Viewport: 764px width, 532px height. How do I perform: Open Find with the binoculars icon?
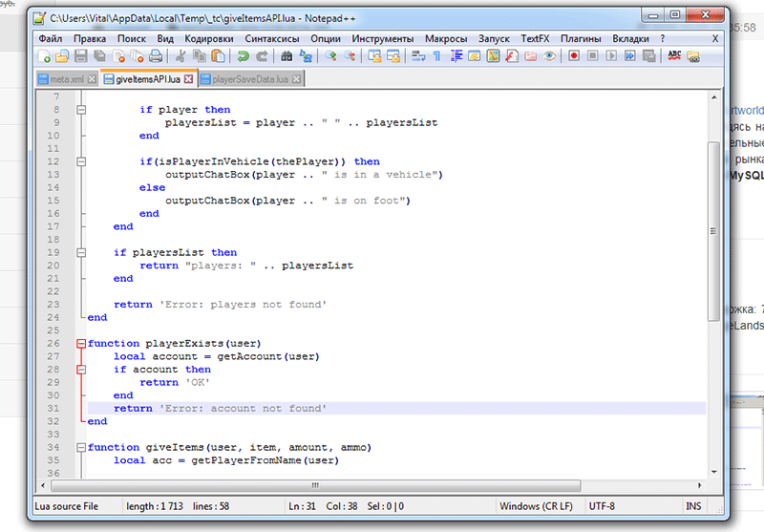pos(286,56)
